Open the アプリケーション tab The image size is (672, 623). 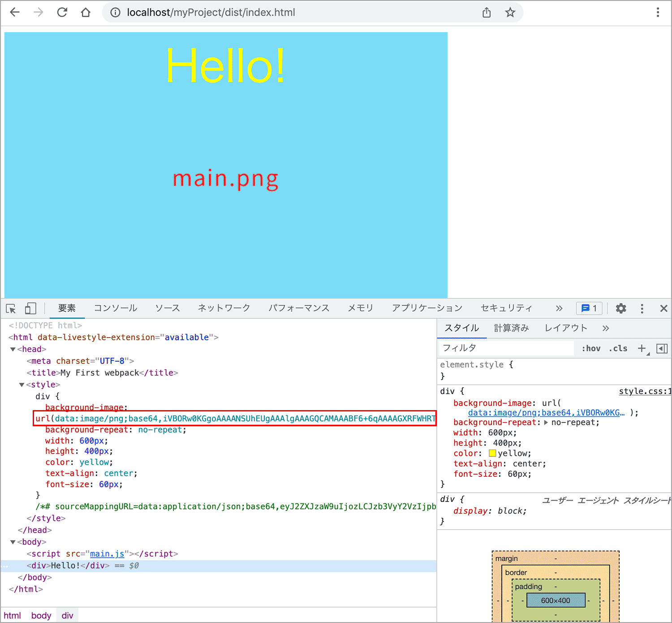click(427, 308)
